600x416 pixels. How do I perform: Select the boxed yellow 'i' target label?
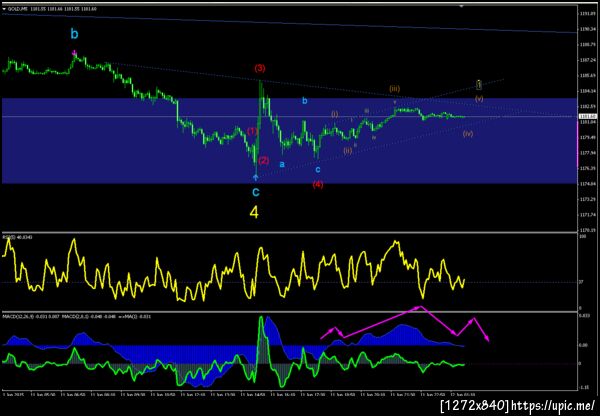(479, 84)
